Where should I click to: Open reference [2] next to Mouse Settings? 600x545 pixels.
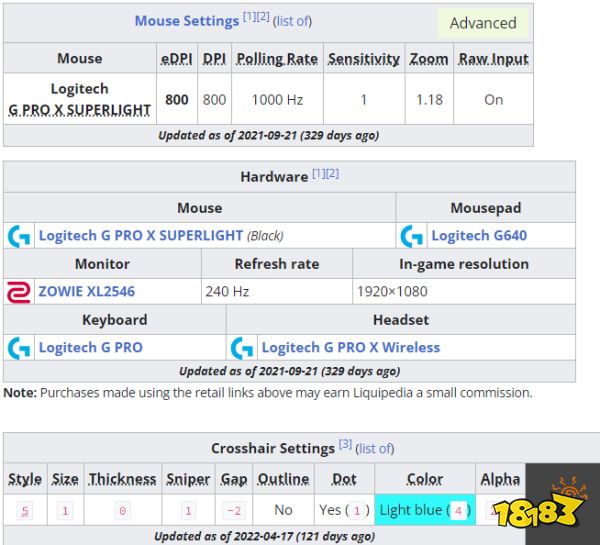pyautogui.click(x=263, y=16)
